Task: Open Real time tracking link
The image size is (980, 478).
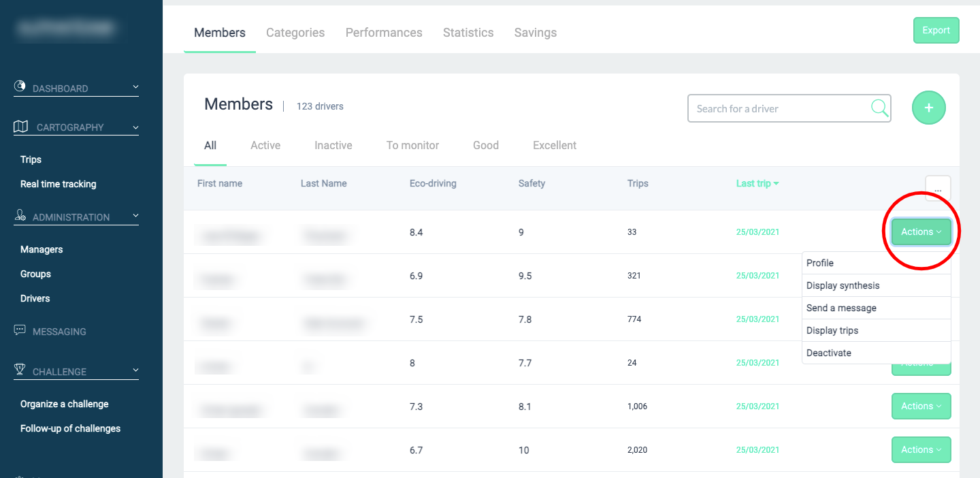Action: pos(59,184)
